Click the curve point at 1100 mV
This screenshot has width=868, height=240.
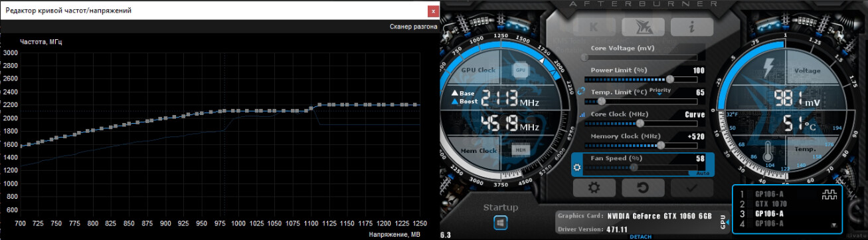click(311, 108)
